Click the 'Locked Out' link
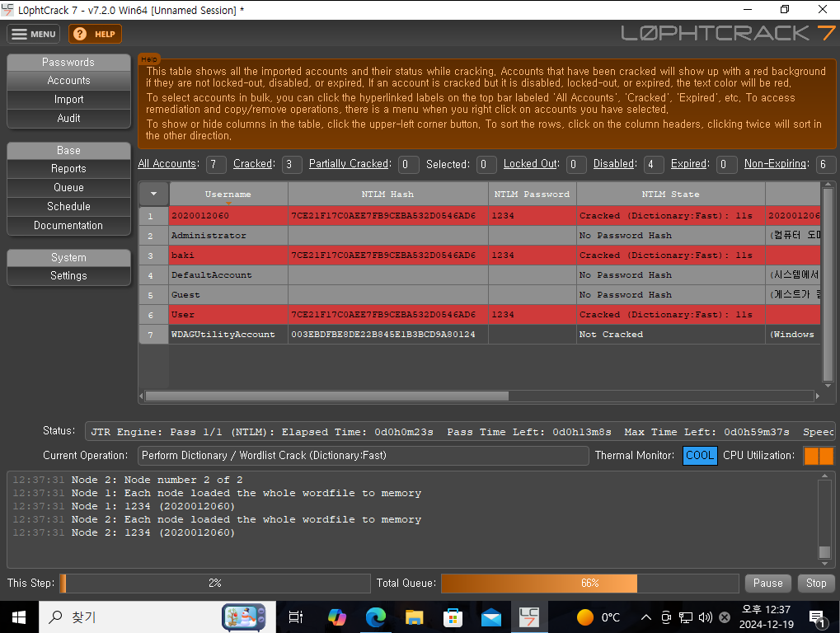 tap(530, 164)
